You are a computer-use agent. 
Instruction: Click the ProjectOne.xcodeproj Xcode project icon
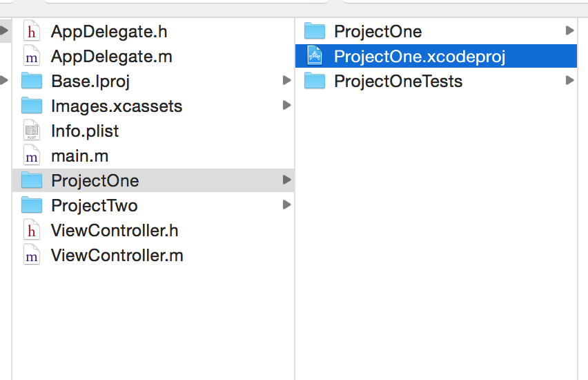(x=315, y=57)
